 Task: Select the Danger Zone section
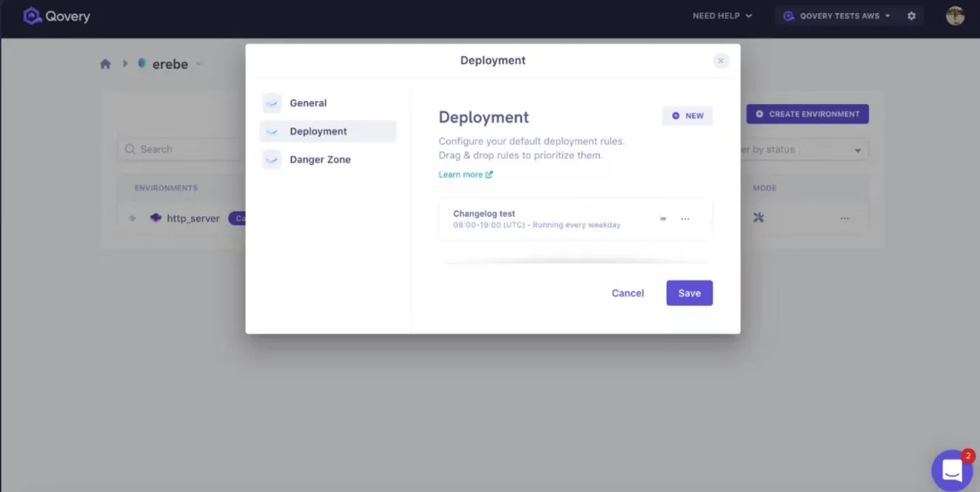click(320, 159)
